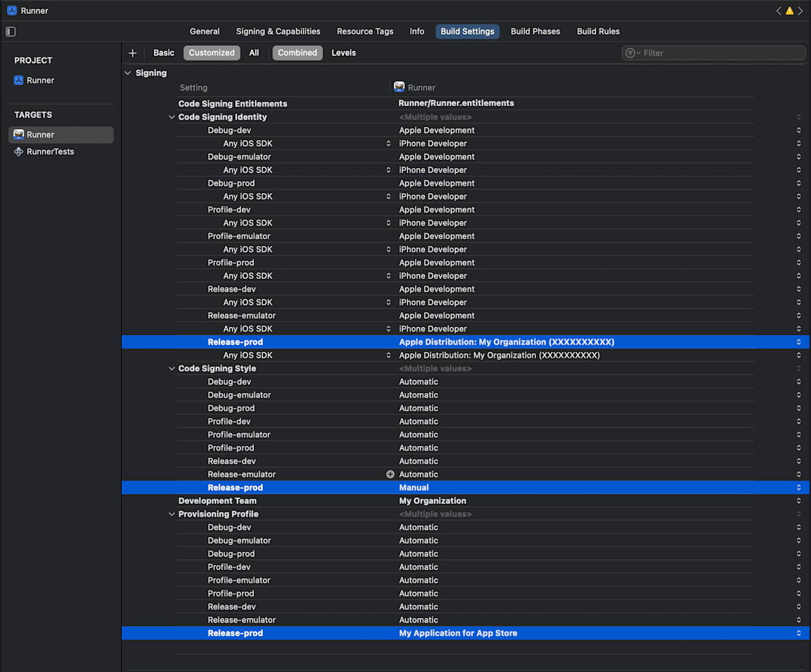Open the Build Rules tab
Image resolution: width=811 pixels, height=672 pixels.
pyautogui.click(x=598, y=31)
